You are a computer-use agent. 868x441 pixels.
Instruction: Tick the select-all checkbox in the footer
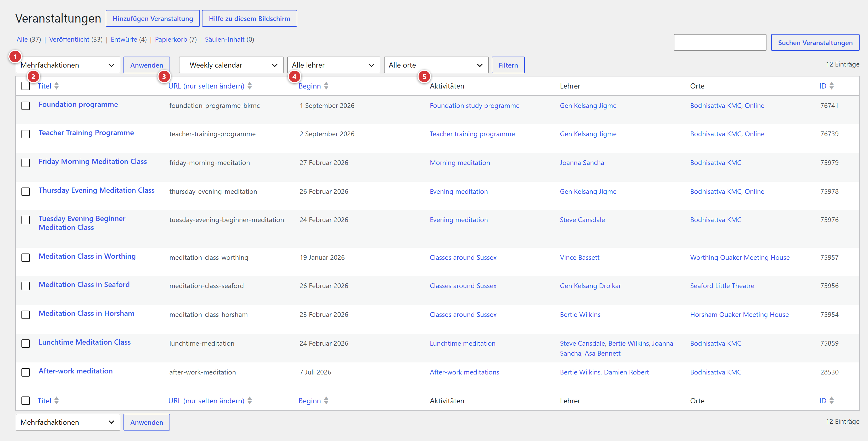click(x=26, y=400)
